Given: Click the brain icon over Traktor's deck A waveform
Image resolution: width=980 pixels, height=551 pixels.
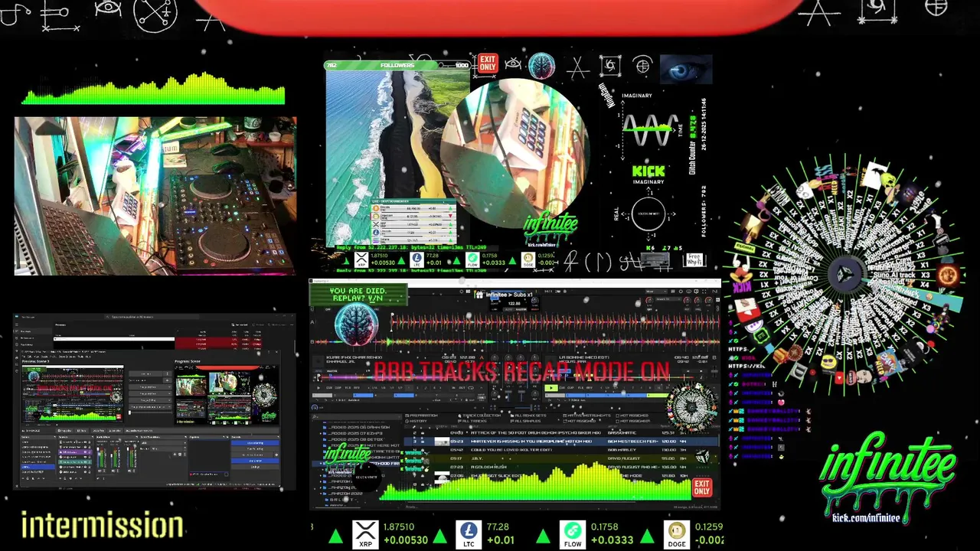Looking at the screenshot, I should pyautogui.click(x=357, y=324).
